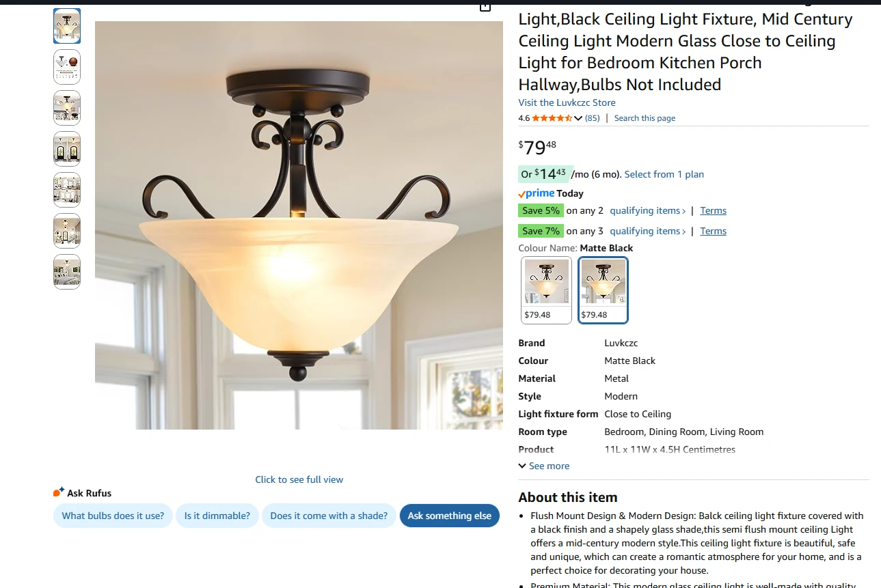Choose the selected Matte Black swatch
881x588 pixels.
pos(603,290)
